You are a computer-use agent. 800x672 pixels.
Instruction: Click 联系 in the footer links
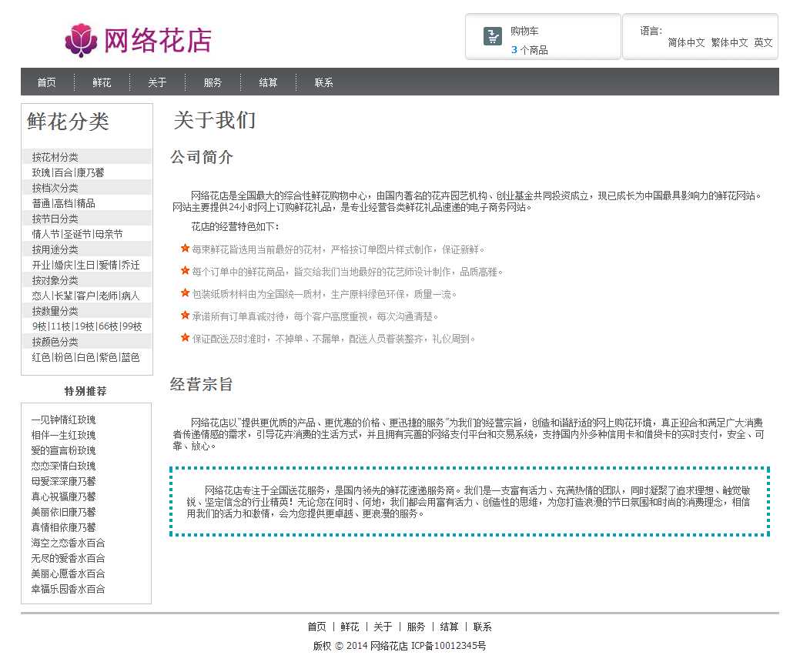tap(482, 627)
